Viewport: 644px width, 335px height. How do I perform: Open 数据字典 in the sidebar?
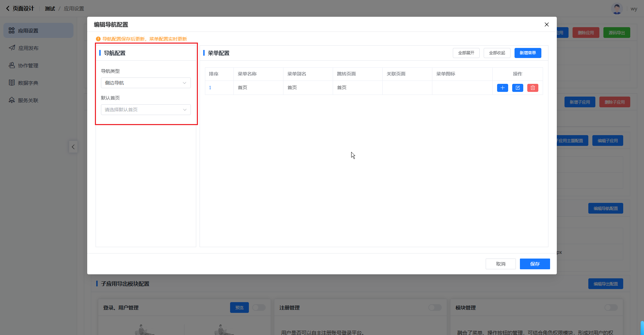(x=28, y=83)
